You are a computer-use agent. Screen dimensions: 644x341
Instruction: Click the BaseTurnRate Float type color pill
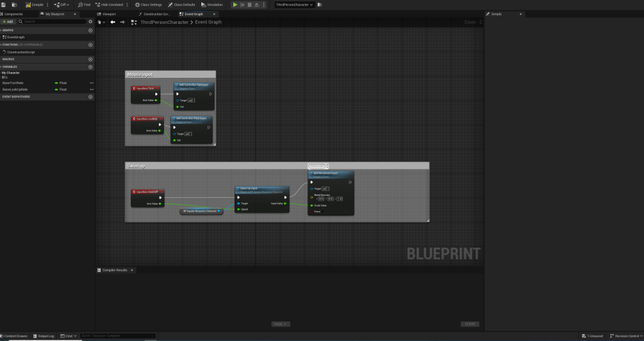(x=57, y=83)
